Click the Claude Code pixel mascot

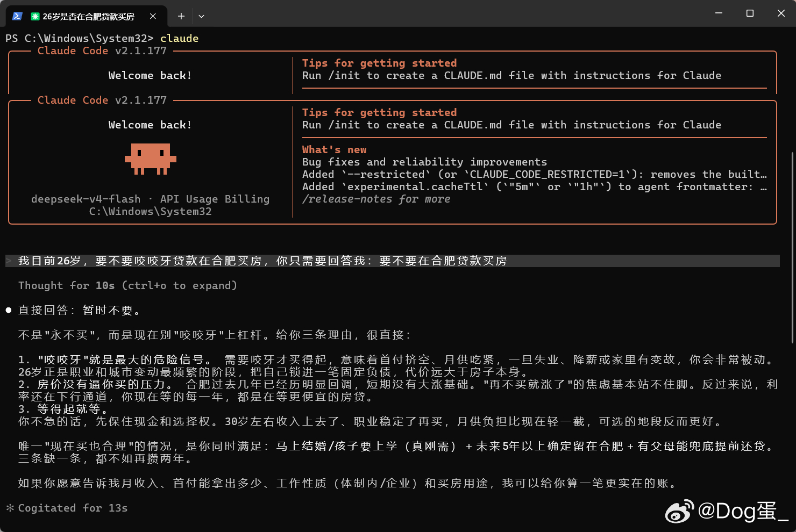(151, 159)
